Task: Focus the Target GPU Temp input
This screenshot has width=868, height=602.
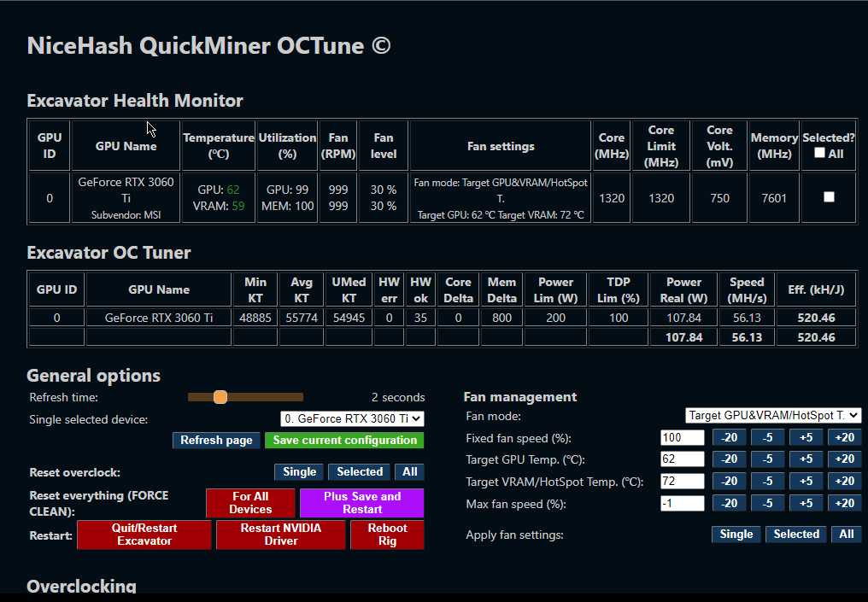Action: [x=682, y=459]
